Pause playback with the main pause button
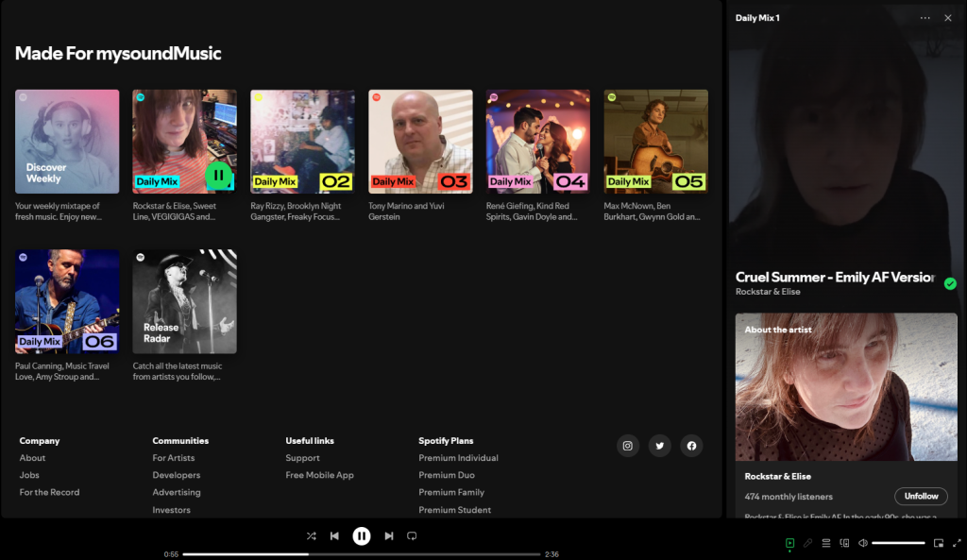 tap(362, 536)
